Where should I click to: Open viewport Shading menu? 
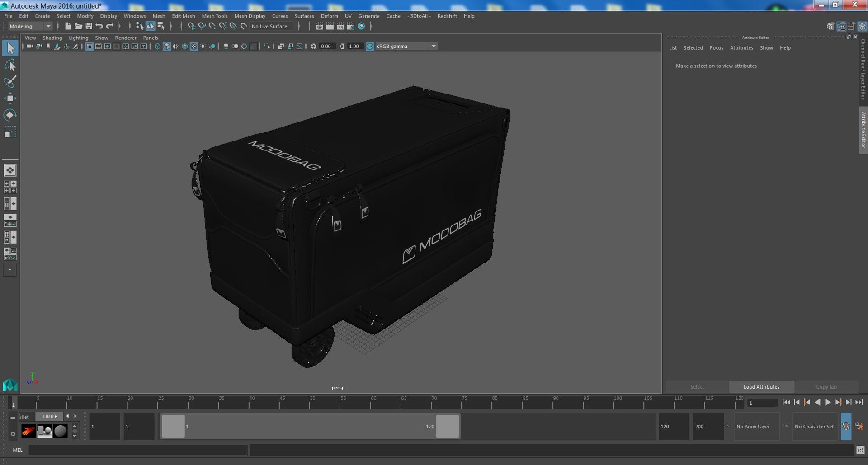tap(52, 38)
